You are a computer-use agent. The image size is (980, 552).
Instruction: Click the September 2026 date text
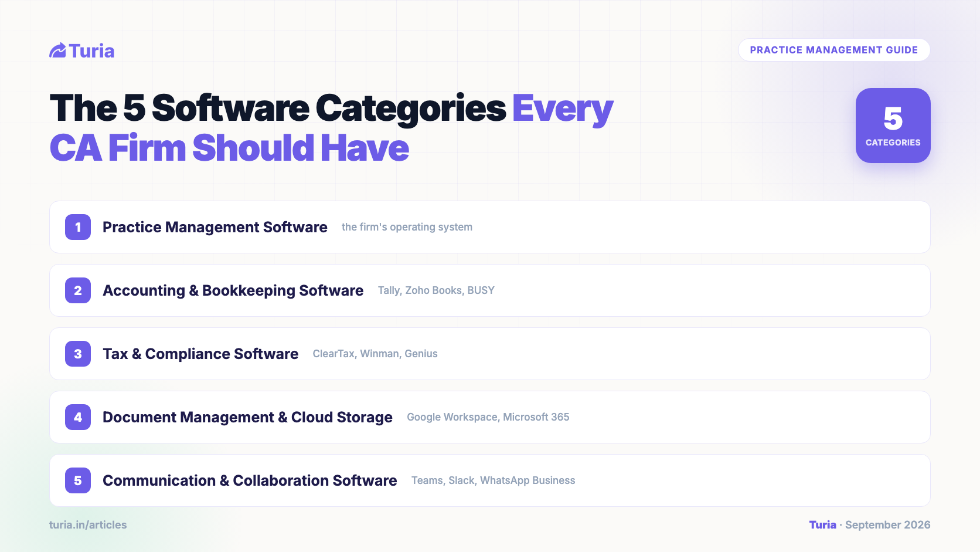point(888,525)
